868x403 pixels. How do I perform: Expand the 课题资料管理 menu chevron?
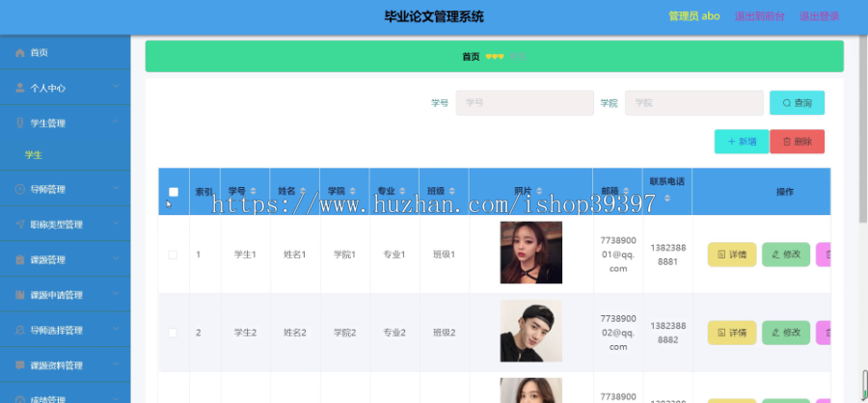coord(116,364)
